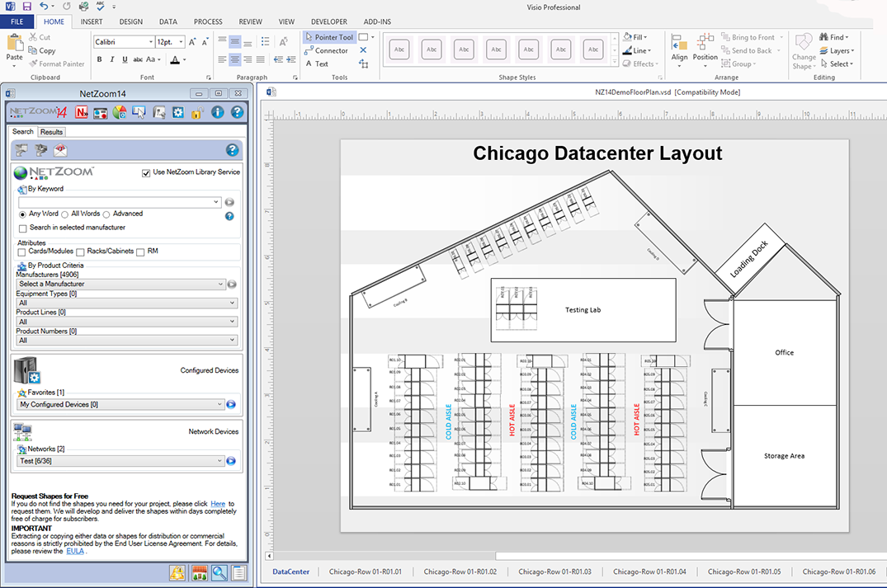887x588 pixels.
Task: Click the magnifying glass icon at panel bottom
Action: pyautogui.click(x=219, y=573)
